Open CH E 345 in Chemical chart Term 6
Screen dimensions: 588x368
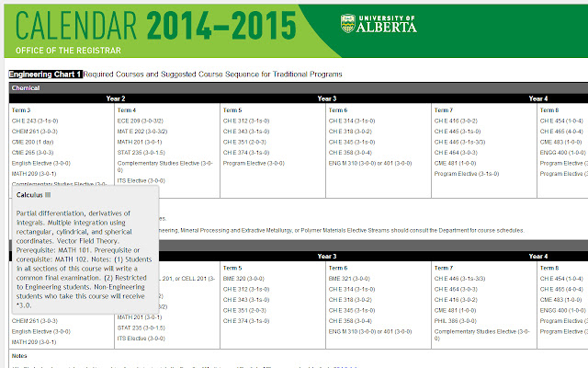click(352, 142)
